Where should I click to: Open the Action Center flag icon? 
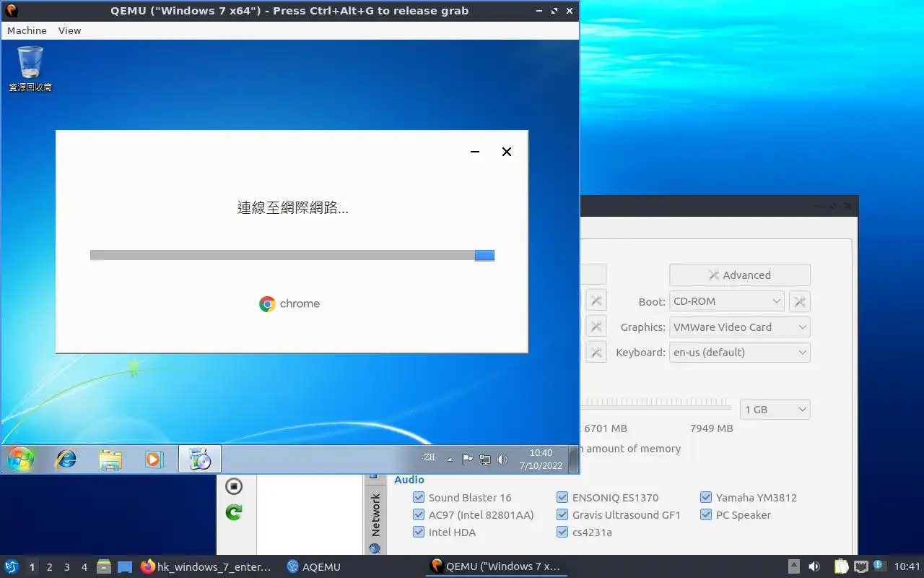(x=467, y=459)
